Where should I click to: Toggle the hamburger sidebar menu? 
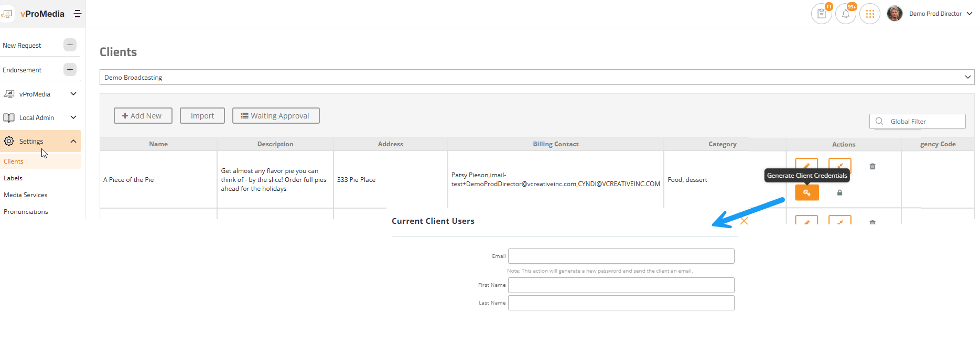point(78,14)
